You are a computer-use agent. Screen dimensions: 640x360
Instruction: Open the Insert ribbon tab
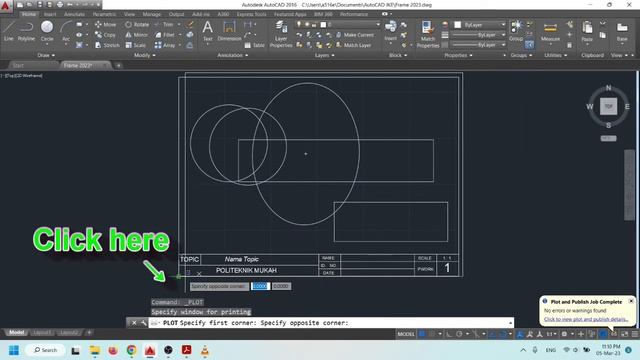click(x=50, y=14)
